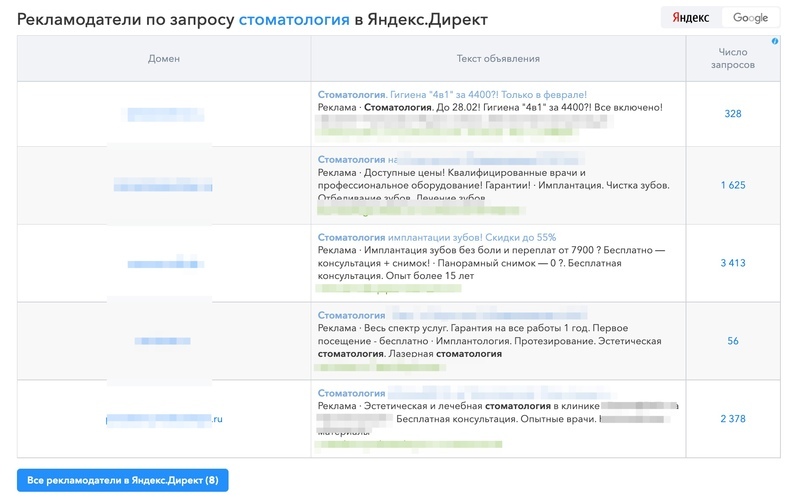
Task: Switch to the Google tab
Action: coord(750,17)
